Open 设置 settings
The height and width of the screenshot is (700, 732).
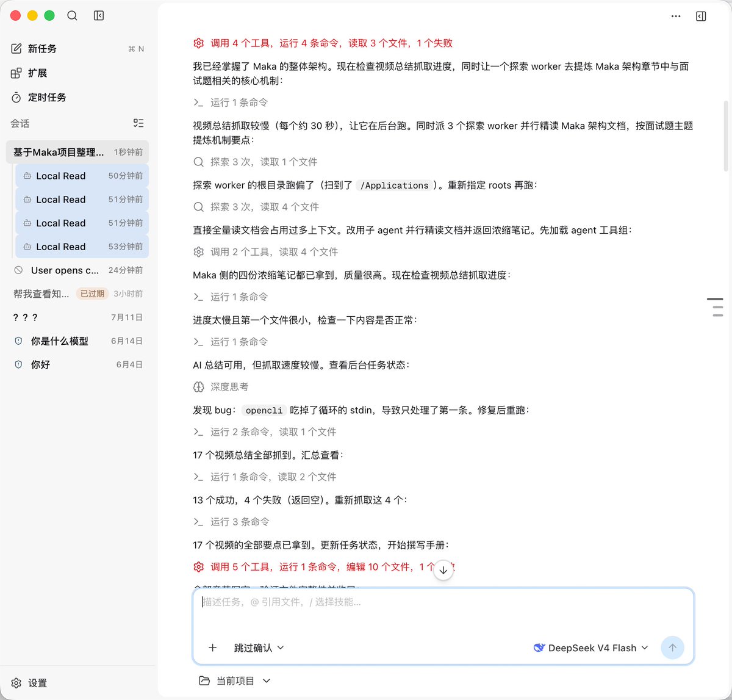(x=77, y=683)
